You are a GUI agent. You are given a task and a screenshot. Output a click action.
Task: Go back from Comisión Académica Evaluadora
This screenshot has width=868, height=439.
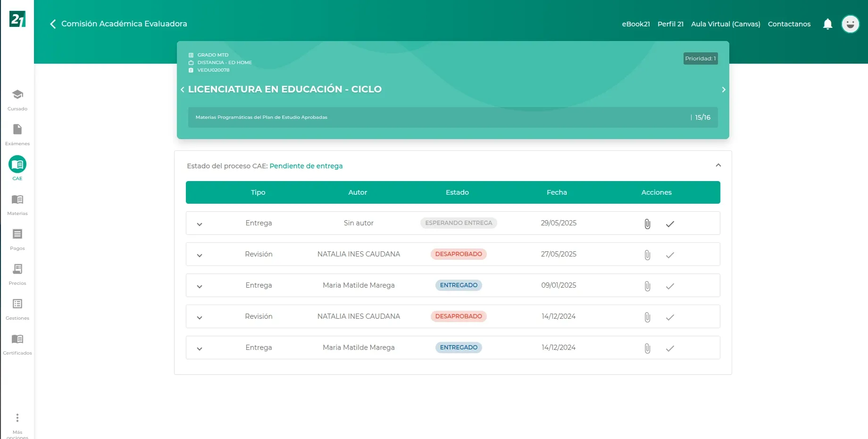pos(53,24)
